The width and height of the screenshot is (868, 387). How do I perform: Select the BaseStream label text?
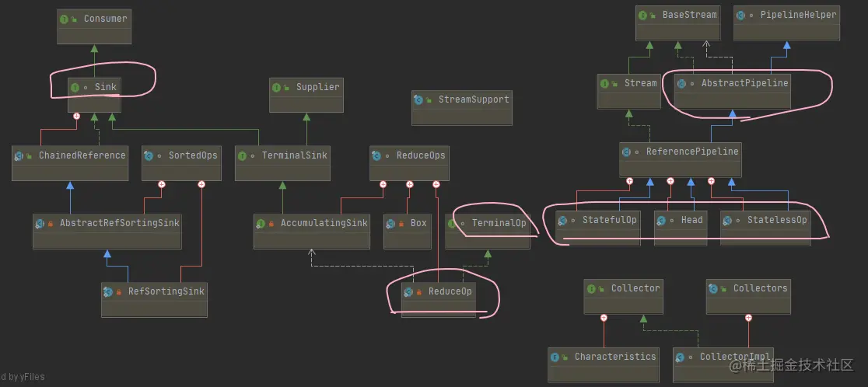point(690,16)
